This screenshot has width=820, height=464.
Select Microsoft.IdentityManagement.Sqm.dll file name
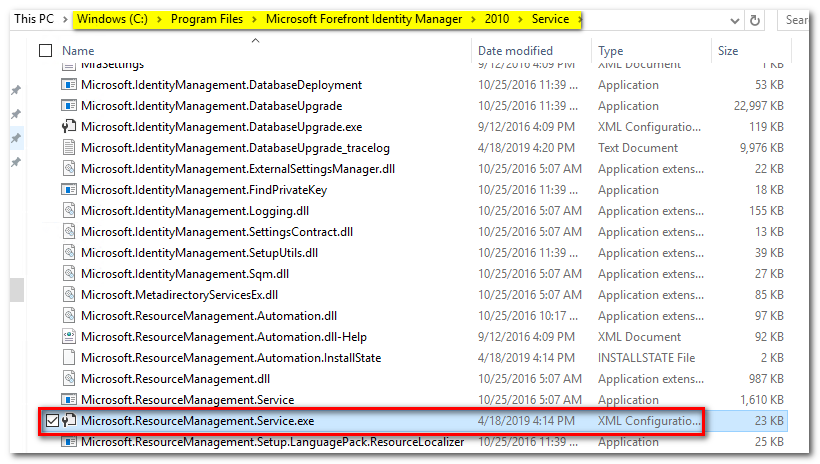[x=185, y=274]
